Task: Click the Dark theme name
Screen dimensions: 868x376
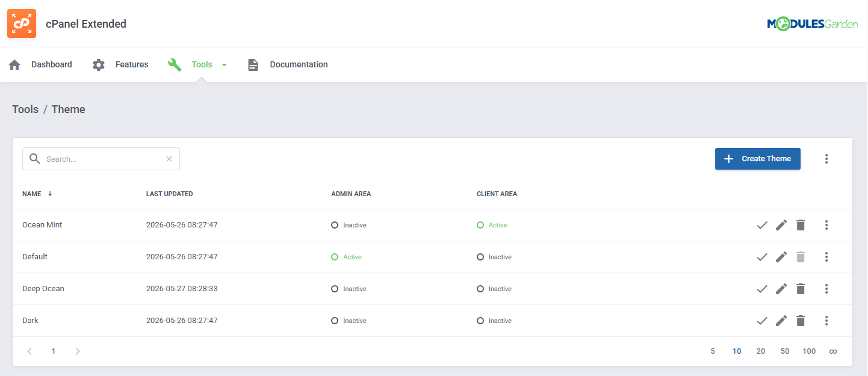Action: 30,321
